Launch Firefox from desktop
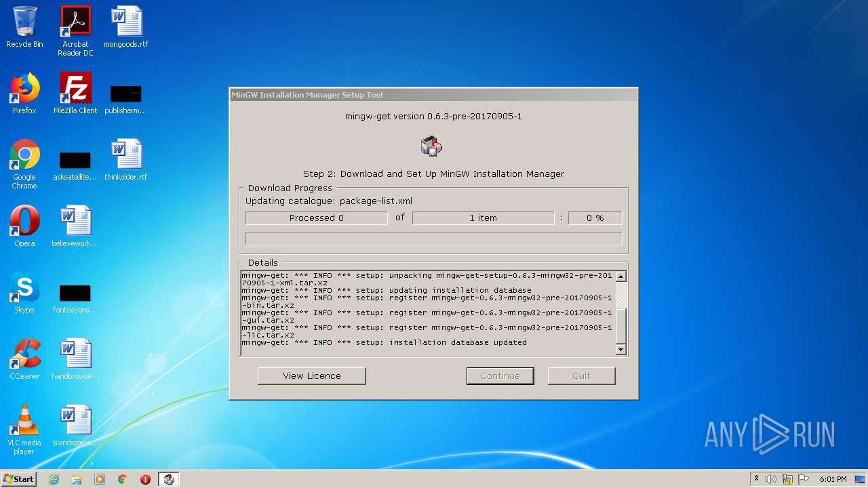Viewport: 868px width, 488px height. pos(24,94)
